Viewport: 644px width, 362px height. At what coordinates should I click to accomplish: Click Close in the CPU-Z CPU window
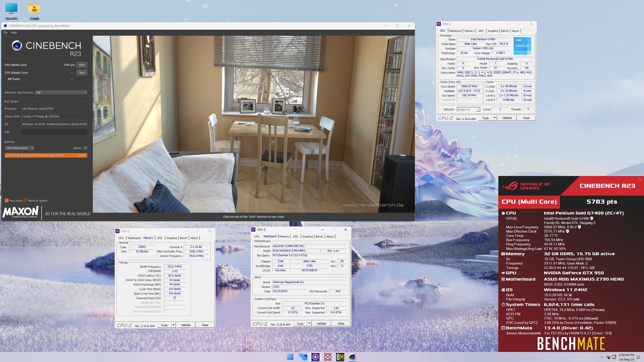[526, 118]
